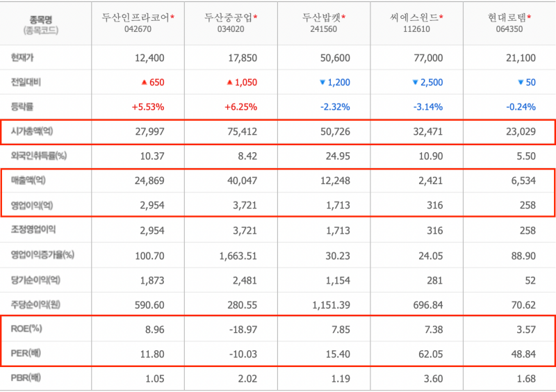Click the red up arrow beside 650
The width and height of the screenshot is (556, 392).
[144, 82]
